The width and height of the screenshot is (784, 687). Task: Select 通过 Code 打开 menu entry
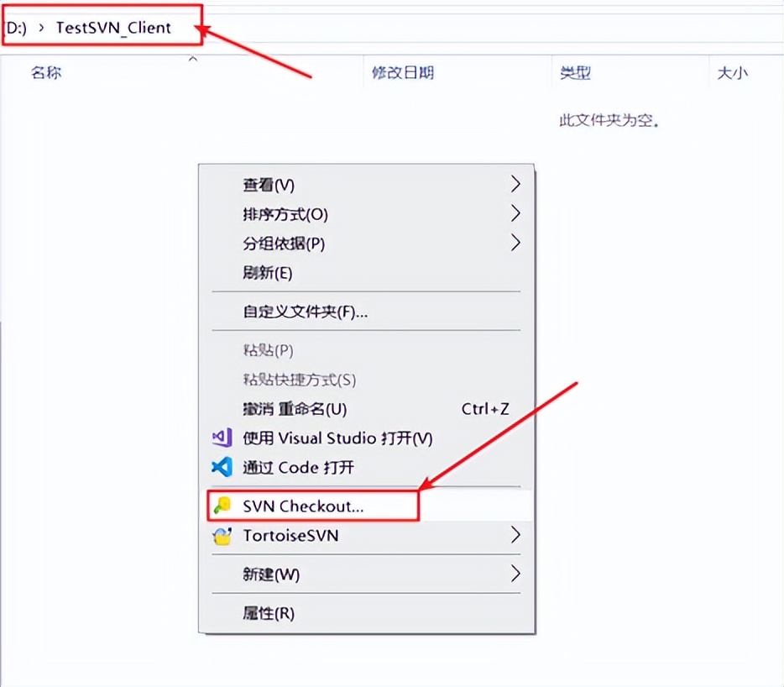point(366,467)
